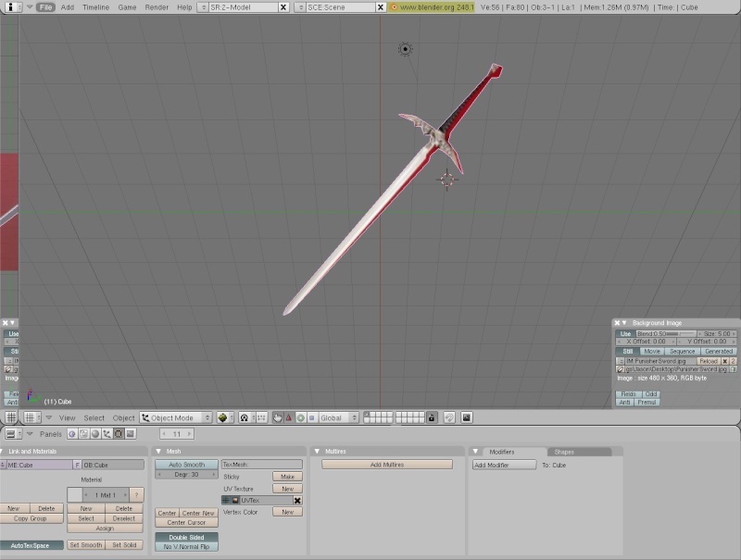Open the Global orientation dropdown
Image resolution: width=741 pixels, height=560 pixels.
pyautogui.click(x=337, y=417)
